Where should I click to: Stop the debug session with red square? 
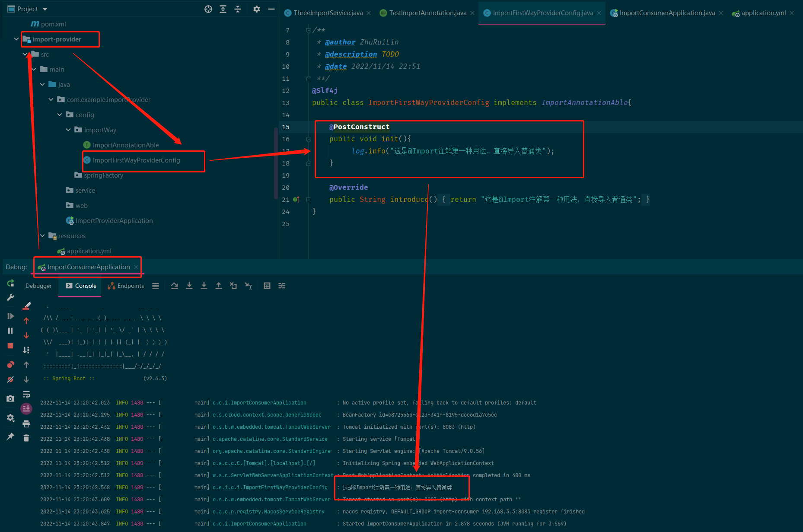tap(11, 346)
